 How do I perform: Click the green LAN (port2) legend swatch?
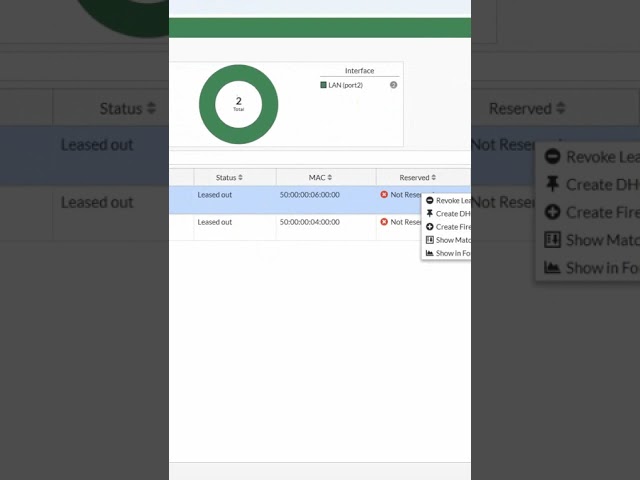pos(323,85)
